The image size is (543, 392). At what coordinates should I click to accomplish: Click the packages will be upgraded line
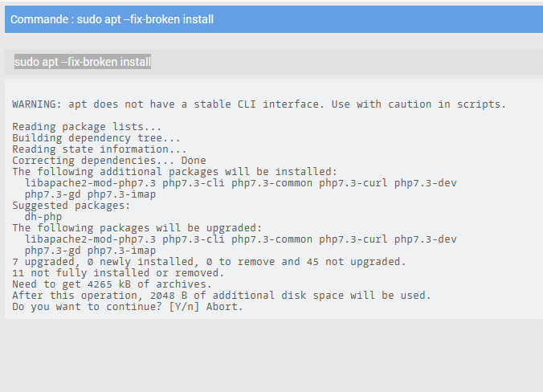coord(137,228)
